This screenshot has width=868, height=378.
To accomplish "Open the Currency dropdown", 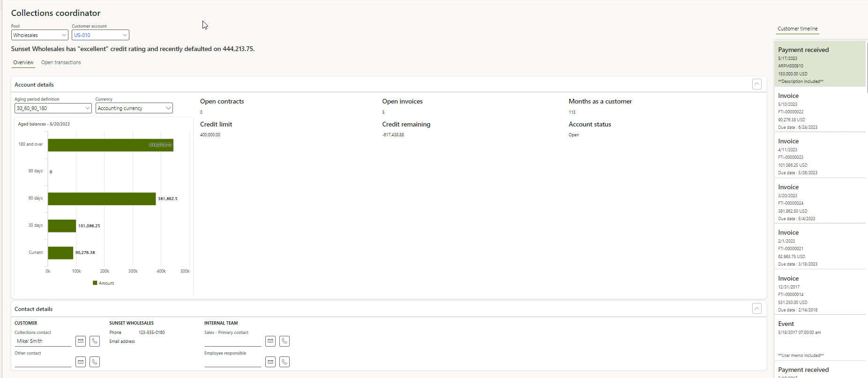I will click(x=134, y=108).
